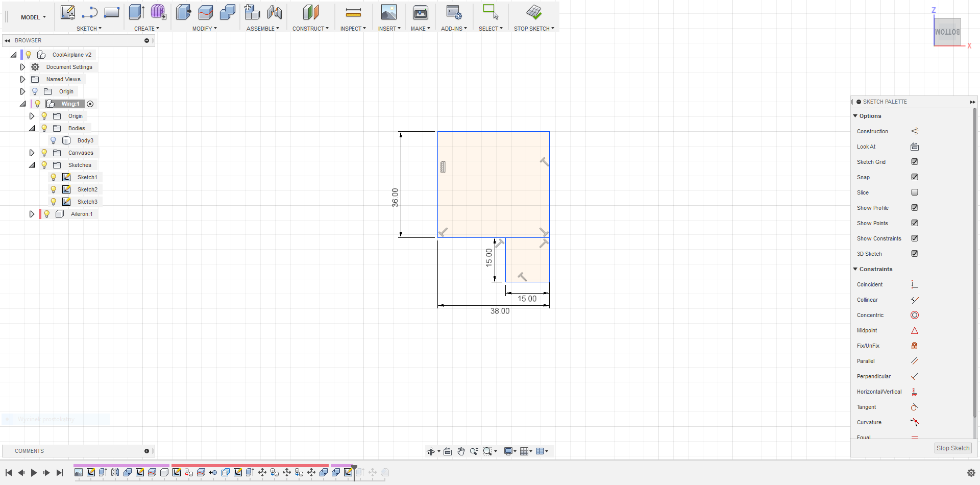The width and height of the screenshot is (980, 485).
Task: Open the MODEL workspace dropdown
Action: (x=33, y=17)
